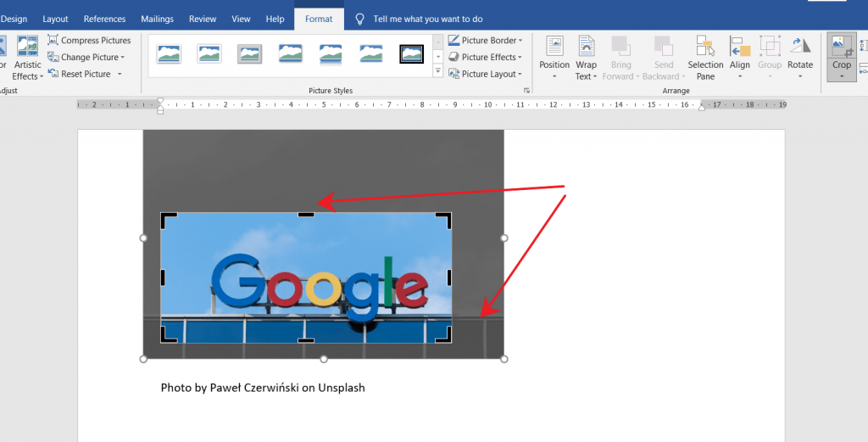
Task: Select the last black-framed picture style thumbnail
Action: click(412, 54)
